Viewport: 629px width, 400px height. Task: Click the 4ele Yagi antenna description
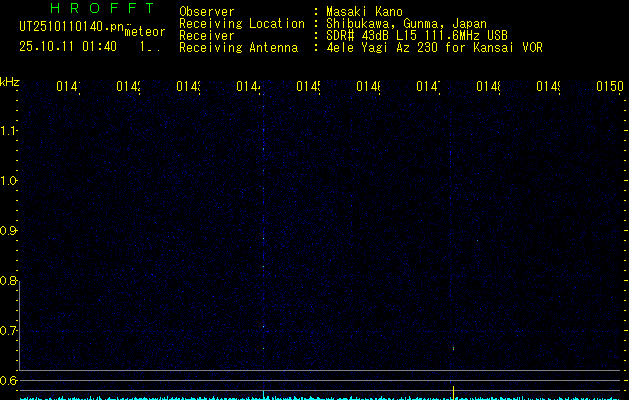point(434,47)
